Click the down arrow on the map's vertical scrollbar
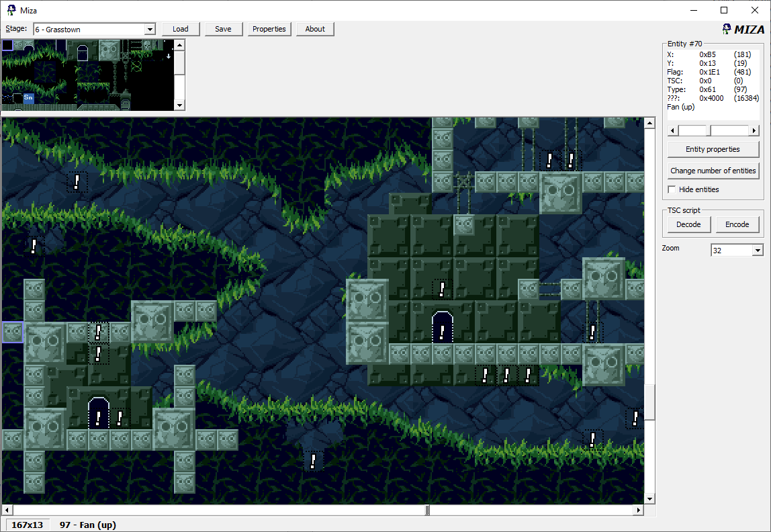Screen dimensions: 771x532 pos(649,498)
